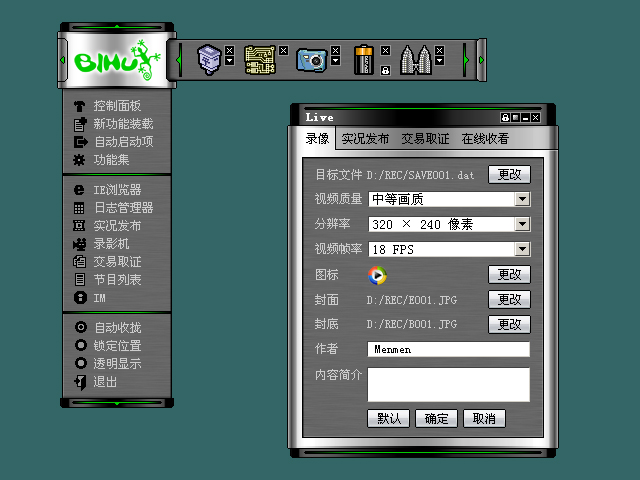Viewport: 640px width, 480px height.
Task: Click 更改 button for 封面
Action: click(x=509, y=300)
